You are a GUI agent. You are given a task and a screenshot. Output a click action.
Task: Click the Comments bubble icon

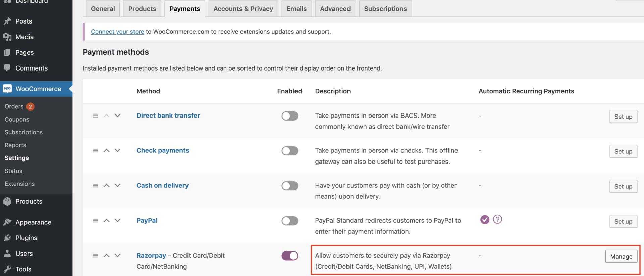tap(7, 68)
